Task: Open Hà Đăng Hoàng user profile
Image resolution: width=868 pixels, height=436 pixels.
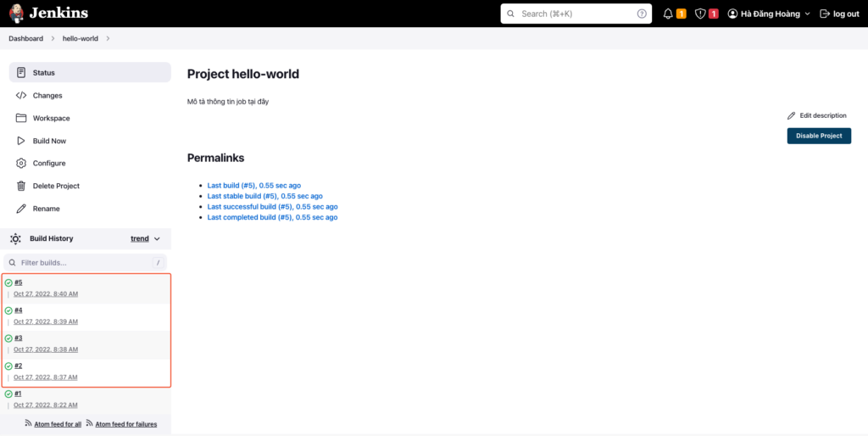Action: [770, 14]
